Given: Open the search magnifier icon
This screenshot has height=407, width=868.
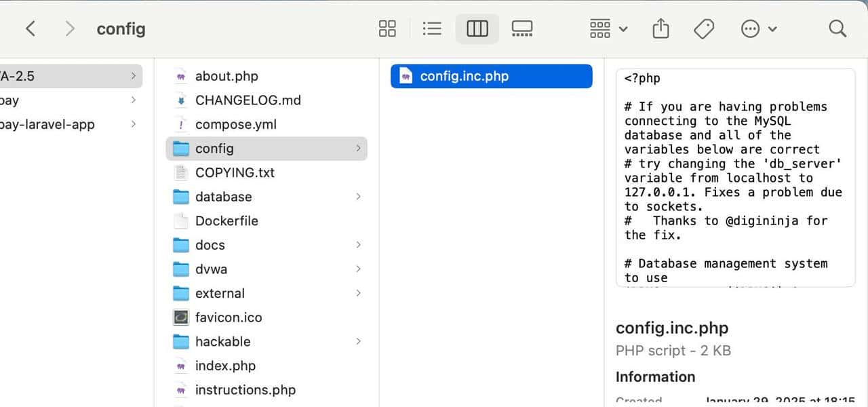Looking at the screenshot, I should coord(837,28).
